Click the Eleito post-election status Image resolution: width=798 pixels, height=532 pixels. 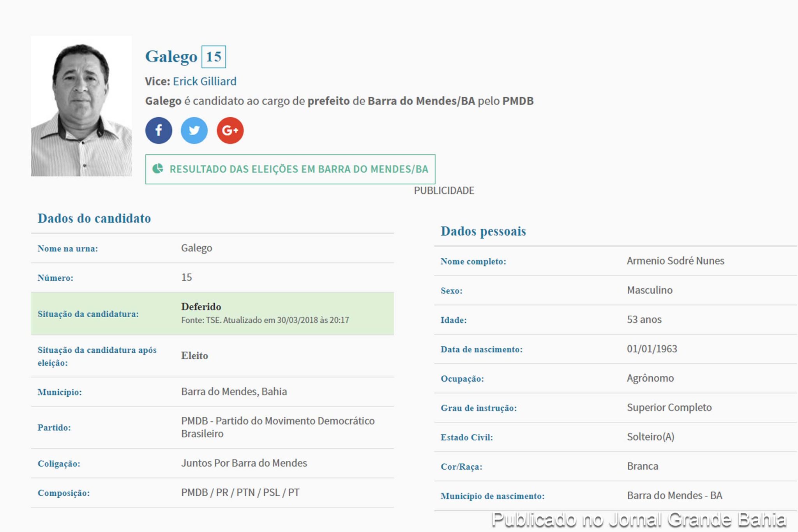[x=194, y=355]
